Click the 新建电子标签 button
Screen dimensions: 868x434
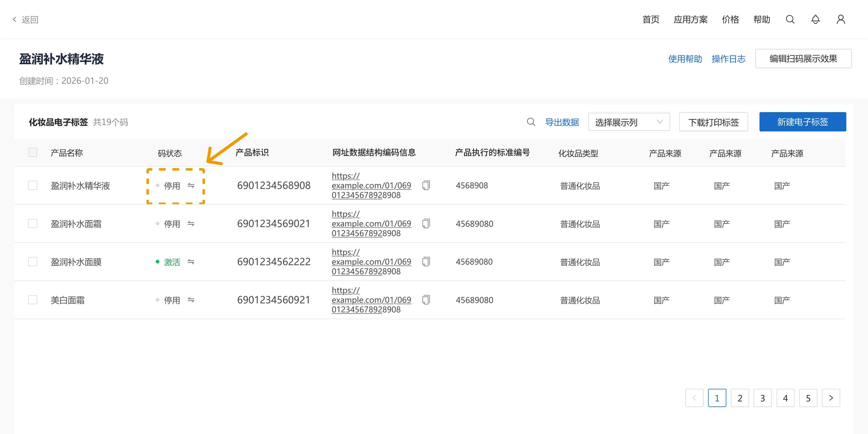click(x=802, y=122)
